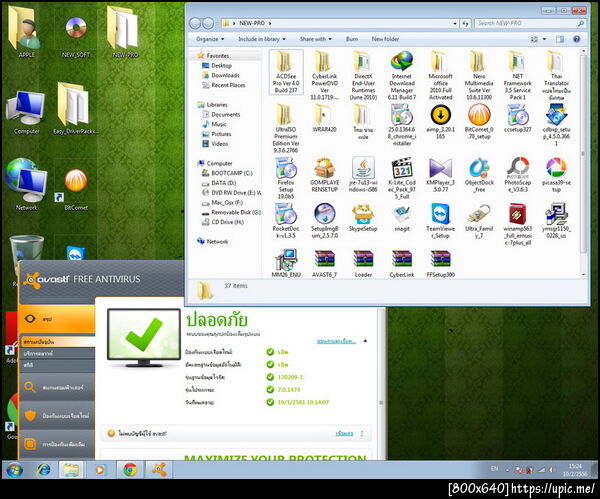Select the picasa39-setup file
The height and width of the screenshot is (499, 600).
tap(556, 175)
